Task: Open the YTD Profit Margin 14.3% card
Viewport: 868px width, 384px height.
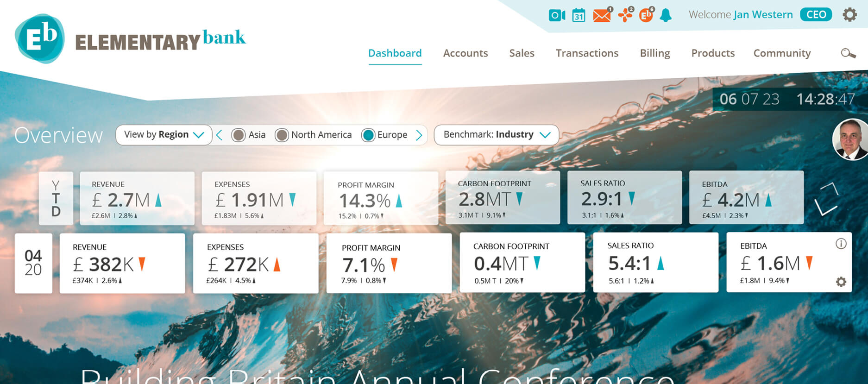Action: [x=381, y=198]
